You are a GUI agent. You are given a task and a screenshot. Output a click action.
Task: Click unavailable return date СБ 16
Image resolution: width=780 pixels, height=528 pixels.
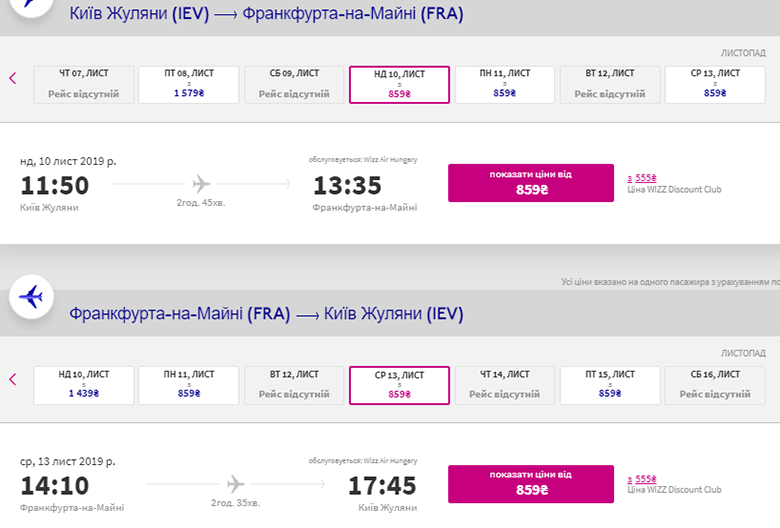tap(715, 385)
